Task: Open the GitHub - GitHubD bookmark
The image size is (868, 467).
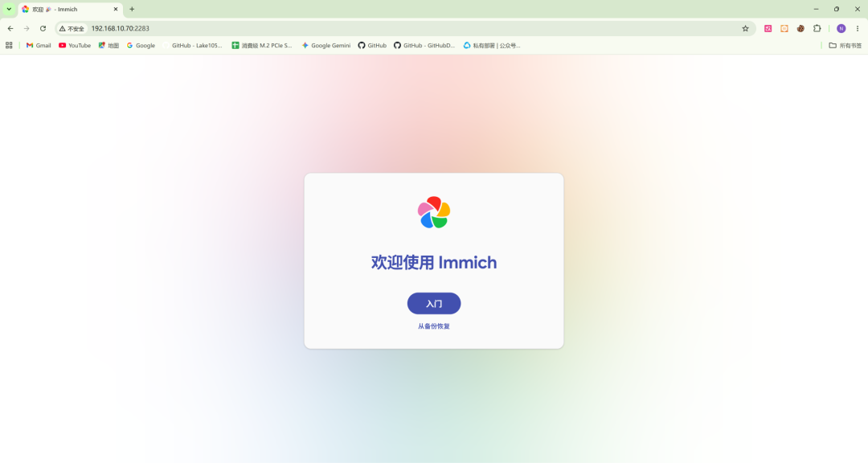Action: (x=424, y=45)
